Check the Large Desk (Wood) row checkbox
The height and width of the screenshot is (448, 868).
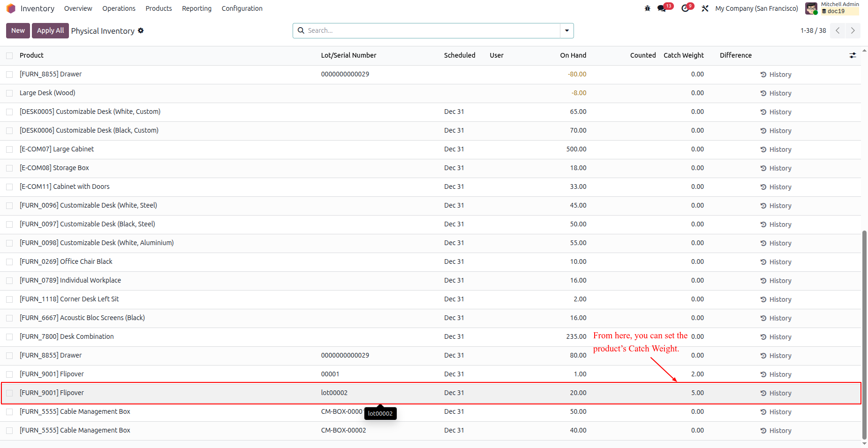point(9,93)
